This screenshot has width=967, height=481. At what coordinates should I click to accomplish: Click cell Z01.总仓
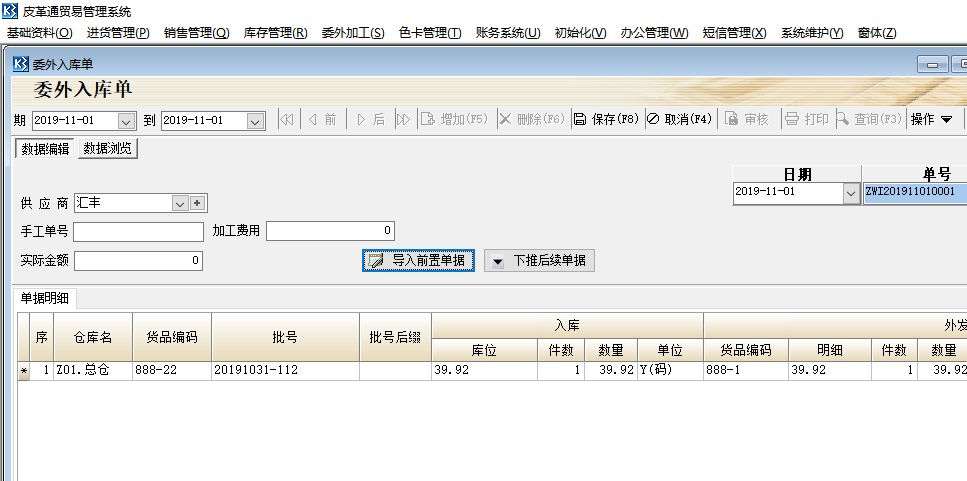[x=93, y=371]
